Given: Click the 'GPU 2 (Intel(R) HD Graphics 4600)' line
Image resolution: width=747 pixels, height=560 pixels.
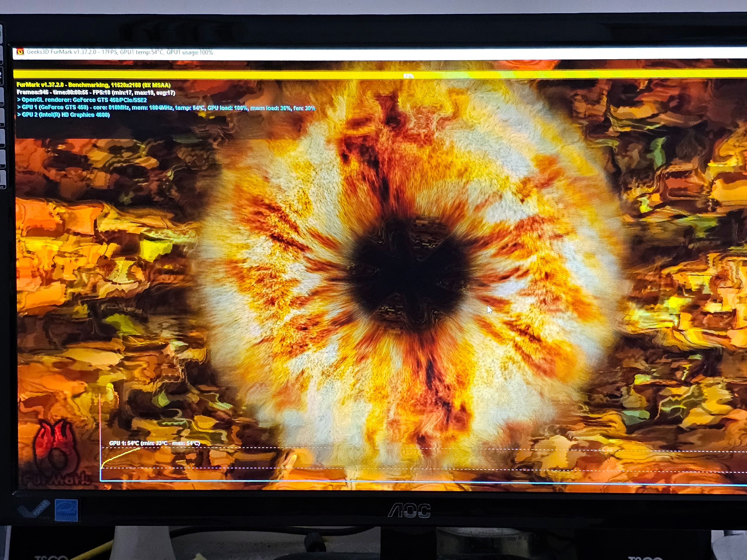Looking at the screenshot, I should point(64,115).
